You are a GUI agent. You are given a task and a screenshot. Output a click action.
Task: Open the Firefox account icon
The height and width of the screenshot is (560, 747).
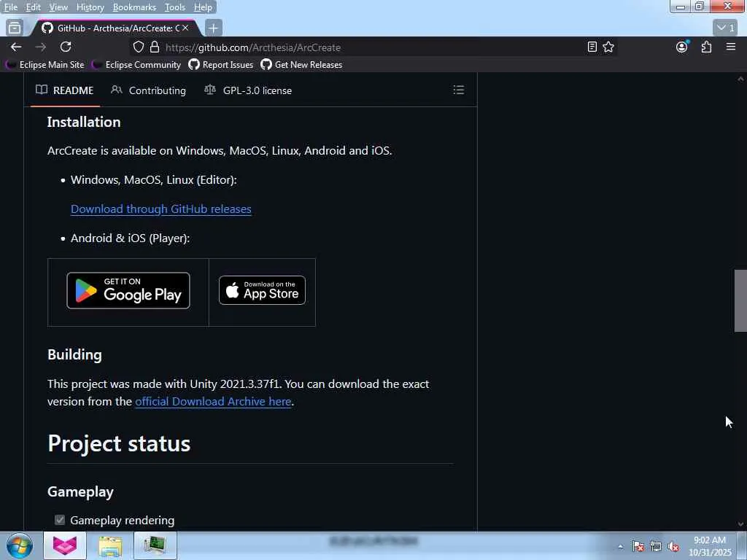point(682,47)
